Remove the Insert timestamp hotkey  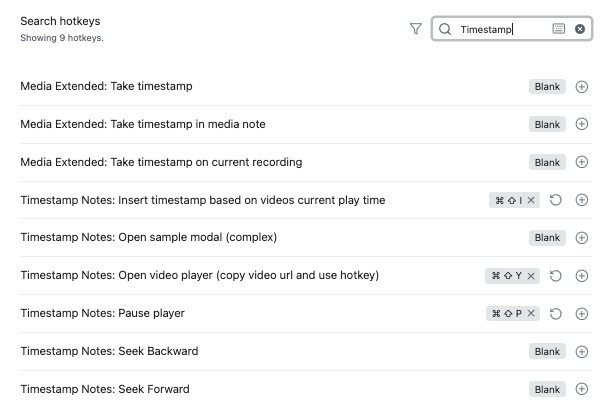coord(531,200)
